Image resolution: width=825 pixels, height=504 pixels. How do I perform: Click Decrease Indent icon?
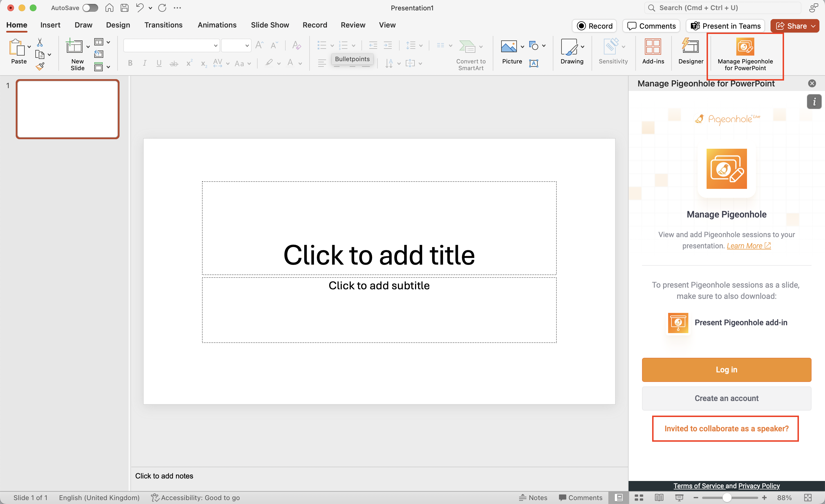coord(373,45)
